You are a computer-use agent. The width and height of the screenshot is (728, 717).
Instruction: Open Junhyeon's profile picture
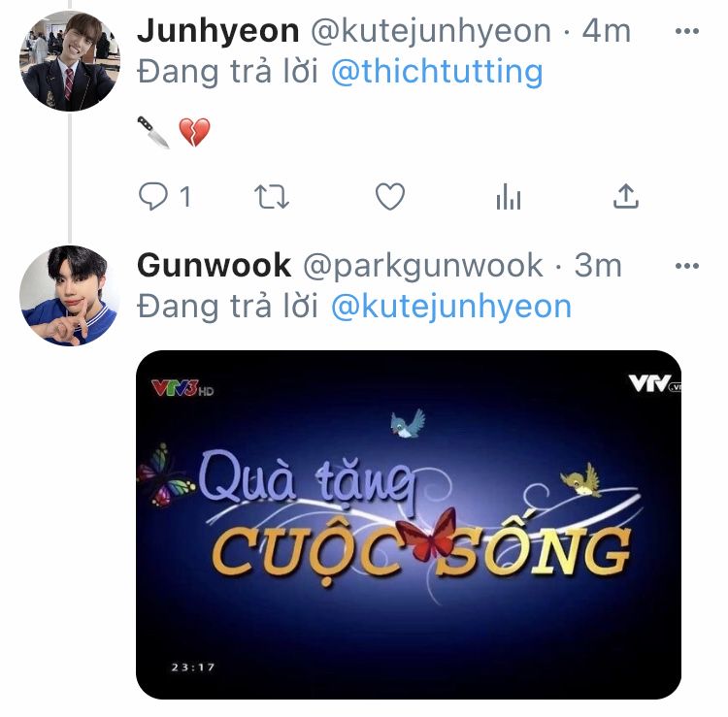pyautogui.click(x=70, y=61)
